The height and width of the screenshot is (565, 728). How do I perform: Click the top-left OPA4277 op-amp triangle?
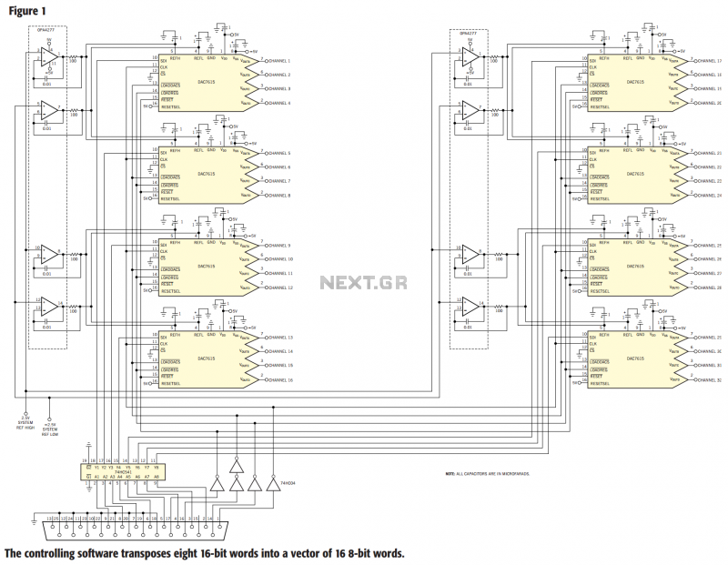click(x=49, y=56)
